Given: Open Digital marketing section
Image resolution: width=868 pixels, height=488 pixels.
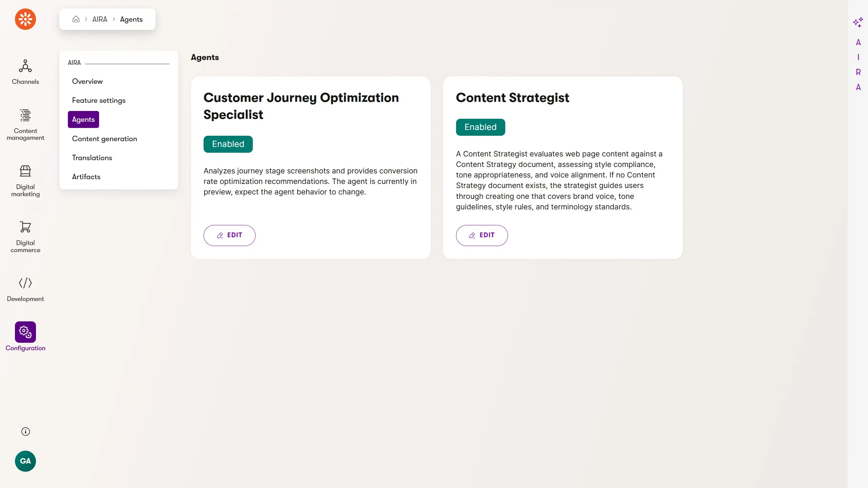Looking at the screenshot, I should click(x=25, y=181).
